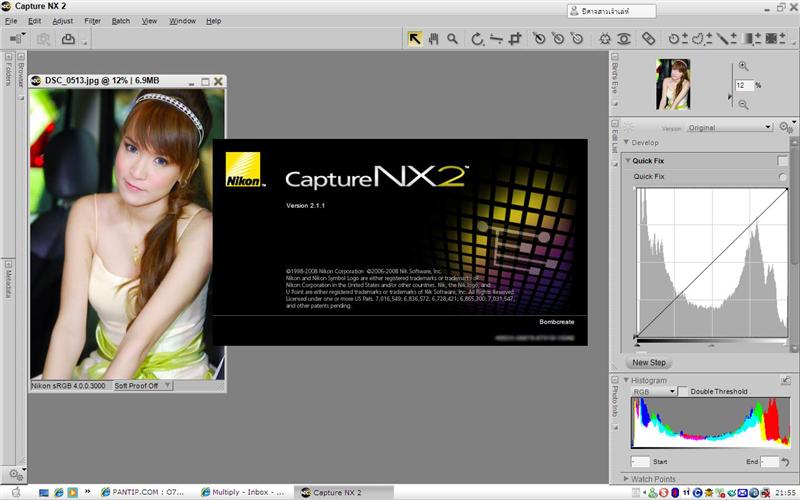Collapse the Develop section triangle
The height and width of the screenshot is (500, 800).
pyautogui.click(x=627, y=142)
